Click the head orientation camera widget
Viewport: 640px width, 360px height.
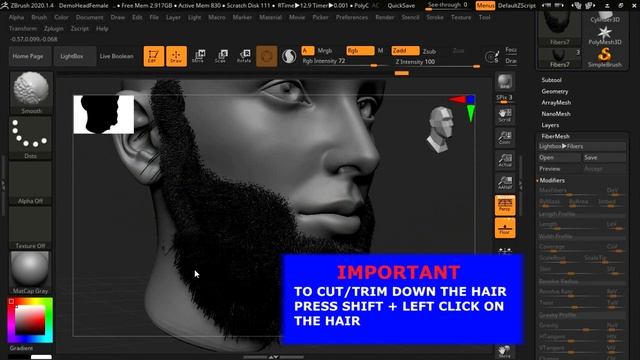click(x=440, y=129)
